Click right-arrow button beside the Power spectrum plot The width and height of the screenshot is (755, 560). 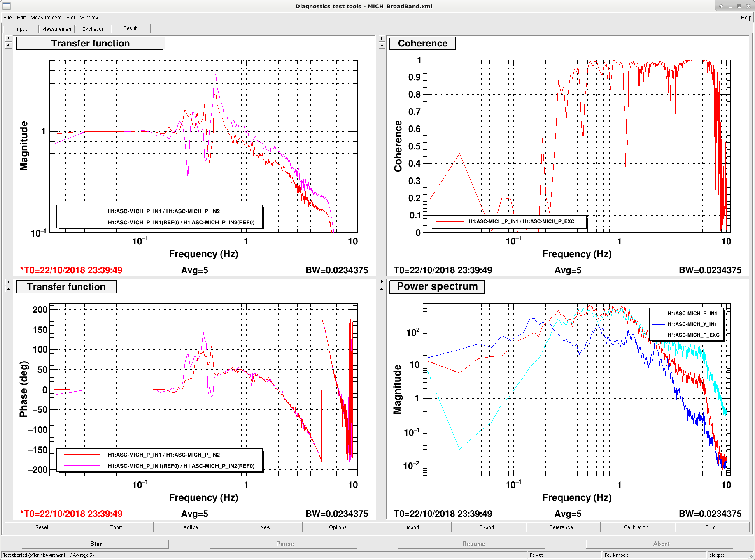point(382,282)
